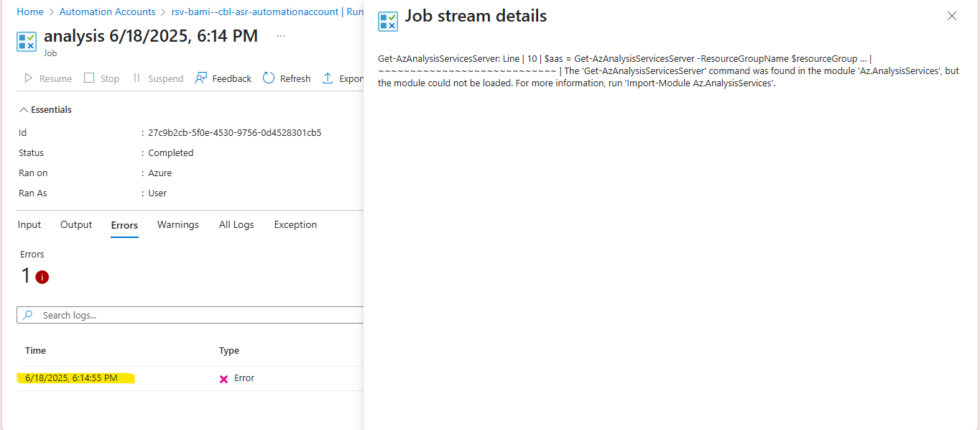Click the Suspend toolbar label
Viewport: 980px width, 430px height.
166,78
